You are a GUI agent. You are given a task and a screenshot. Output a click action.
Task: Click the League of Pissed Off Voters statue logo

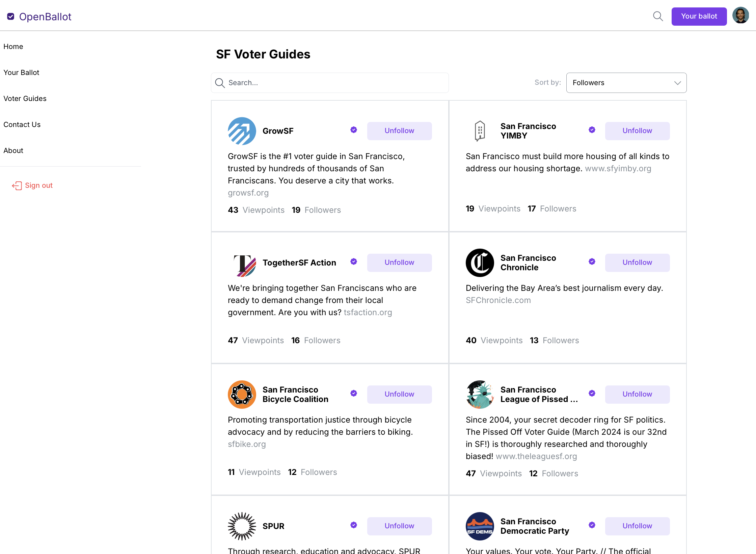tap(480, 395)
